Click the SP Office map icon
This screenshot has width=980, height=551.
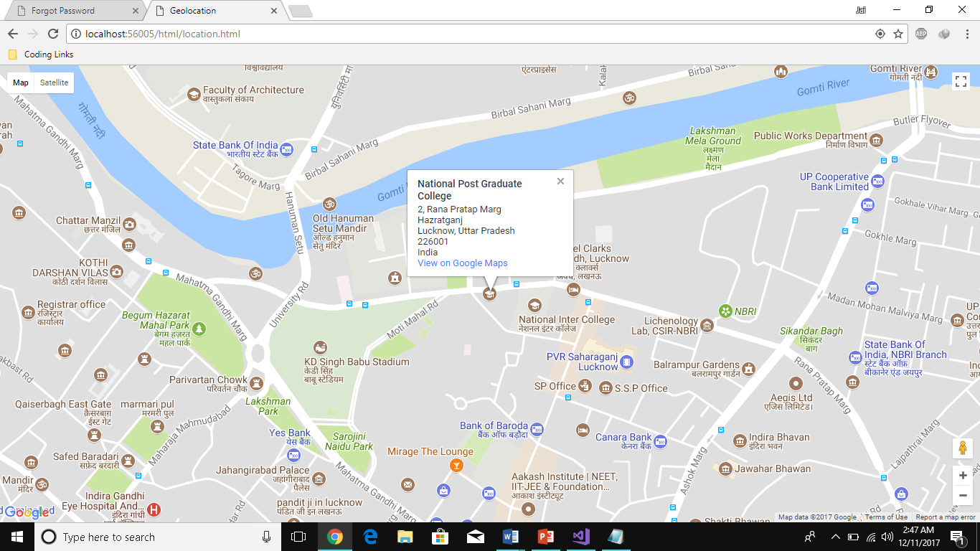585,387
